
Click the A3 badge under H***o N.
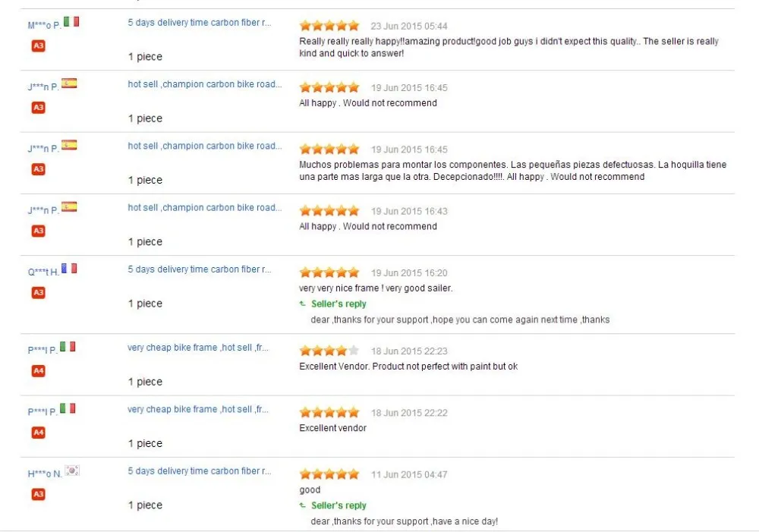pyautogui.click(x=38, y=495)
